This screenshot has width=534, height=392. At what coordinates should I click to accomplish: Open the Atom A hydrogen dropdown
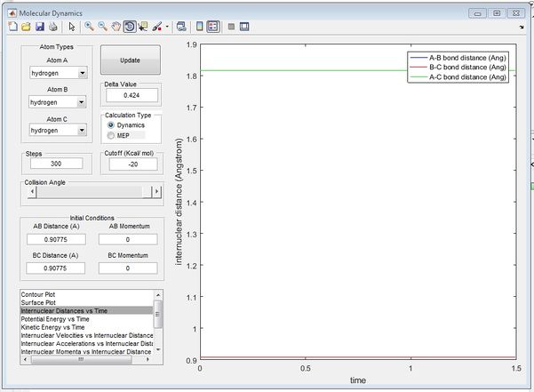[x=59, y=73]
